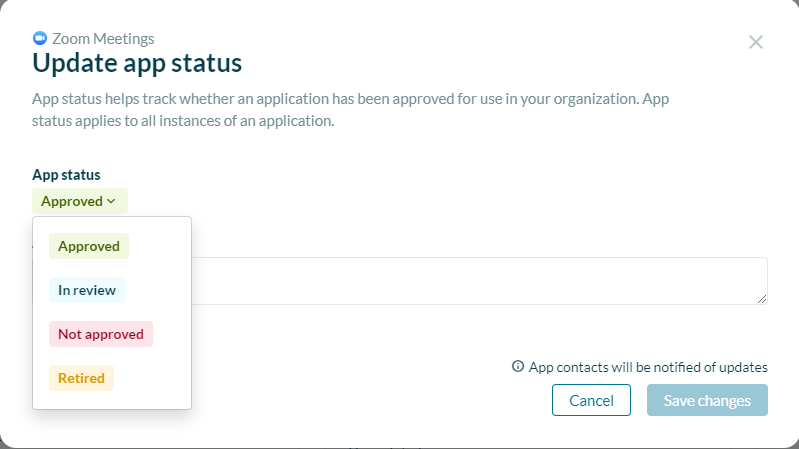Open the App status Approved dropdown
Viewport: 799px width, 449px height.
coord(80,201)
